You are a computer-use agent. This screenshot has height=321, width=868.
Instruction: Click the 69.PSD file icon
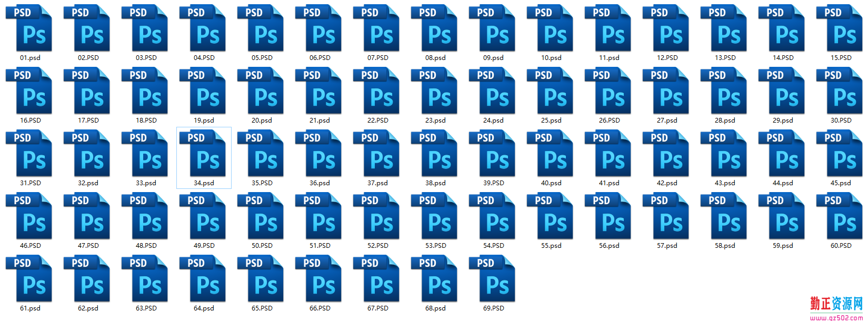click(x=492, y=278)
